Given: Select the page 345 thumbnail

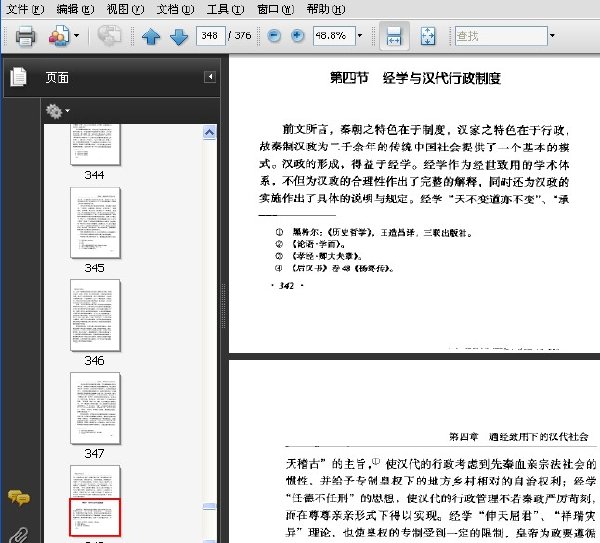Looking at the screenshot, I should pos(95,223).
